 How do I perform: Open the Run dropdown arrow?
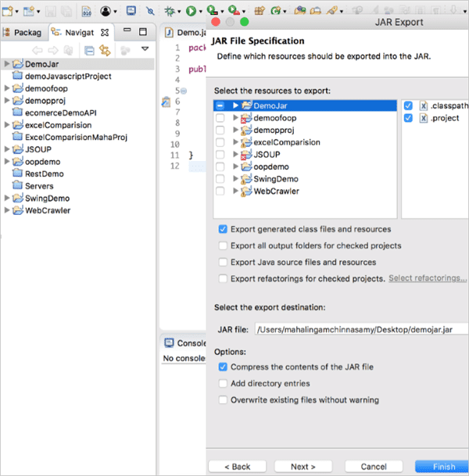click(x=201, y=12)
